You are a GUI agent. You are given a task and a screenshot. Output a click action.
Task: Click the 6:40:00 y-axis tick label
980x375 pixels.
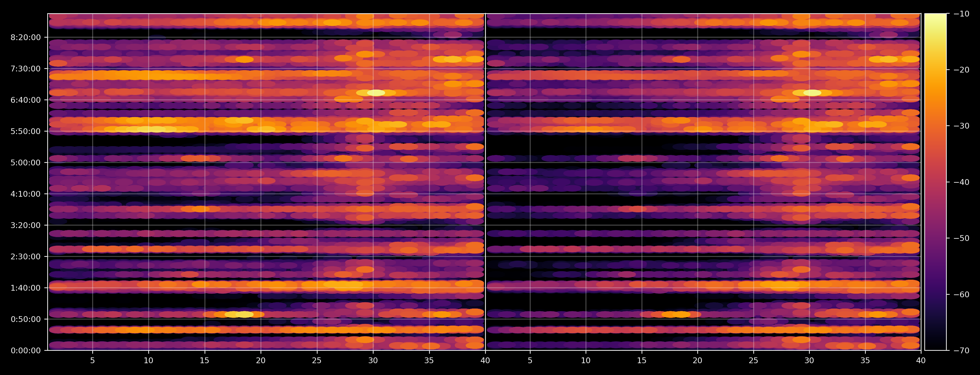tap(26, 100)
